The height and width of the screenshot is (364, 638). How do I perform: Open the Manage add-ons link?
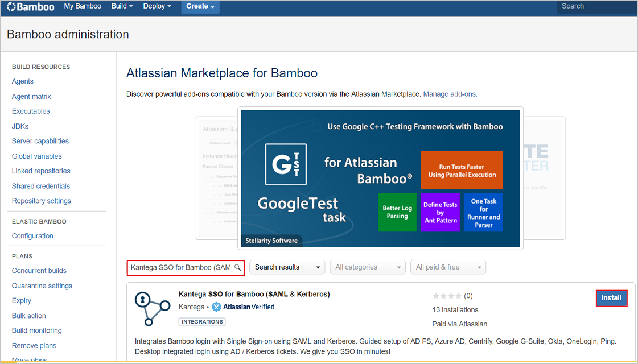(449, 94)
